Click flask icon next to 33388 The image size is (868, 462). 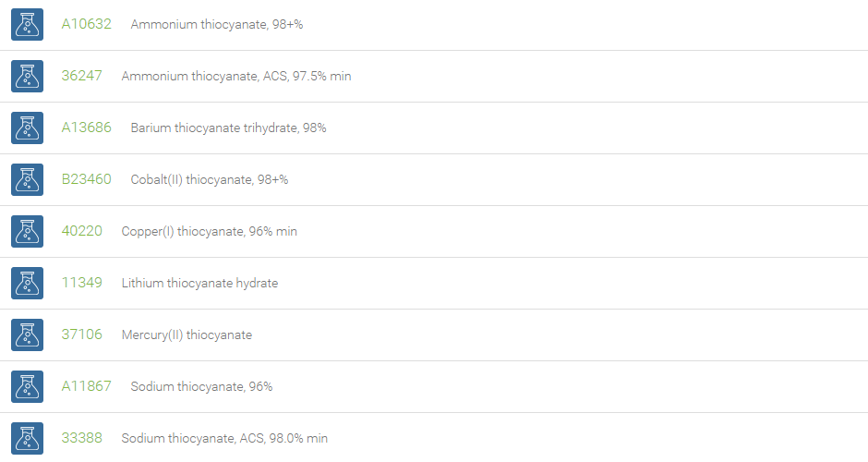point(27,438)
